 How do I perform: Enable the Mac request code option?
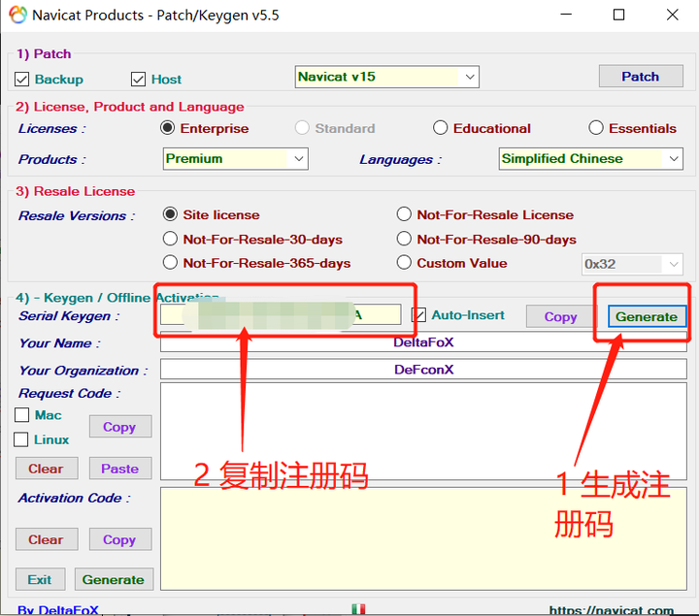21,414
